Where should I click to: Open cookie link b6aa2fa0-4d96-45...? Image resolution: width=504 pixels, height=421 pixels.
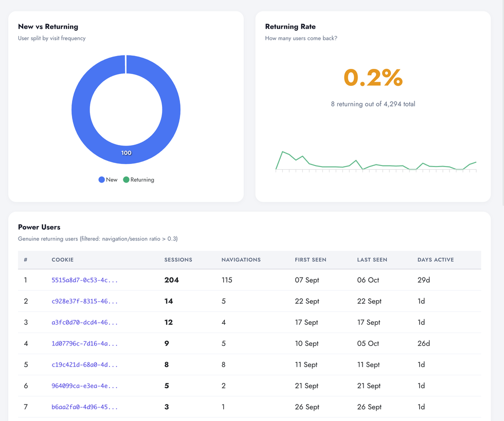tap(84, 407)
